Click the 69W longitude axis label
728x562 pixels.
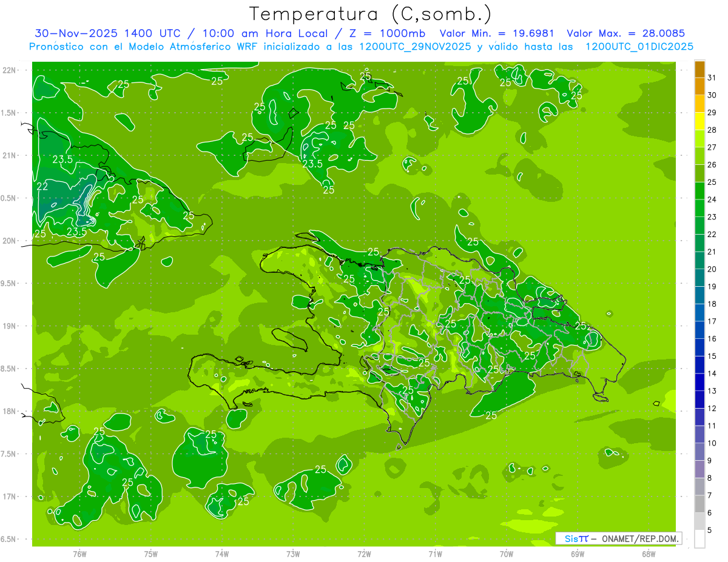click(x=578, y=554)
